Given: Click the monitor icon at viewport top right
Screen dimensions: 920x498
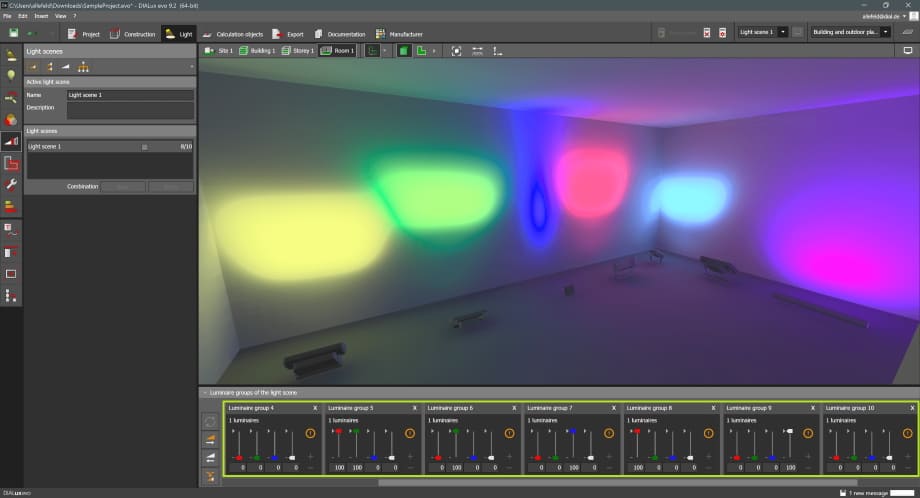Looking at the screenshot, I should 908,50.
